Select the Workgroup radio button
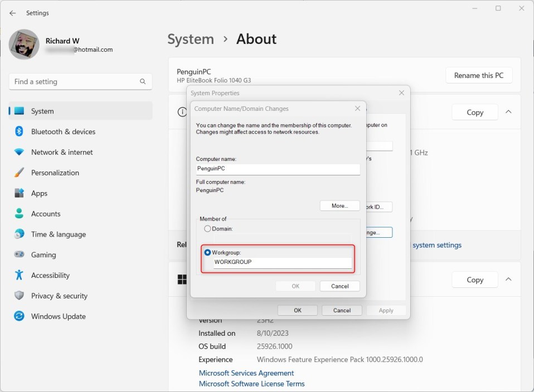The image size is (534, 392). coord(208,252)
